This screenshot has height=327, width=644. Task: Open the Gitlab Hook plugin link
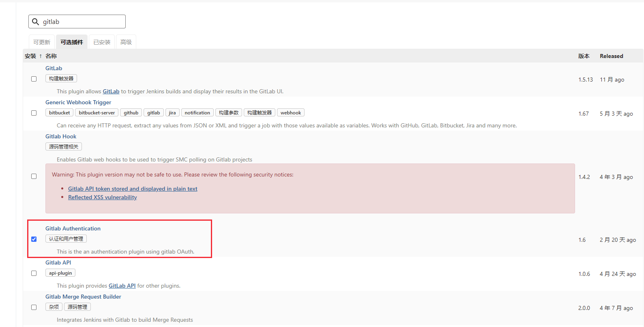(x=61, y=136)
